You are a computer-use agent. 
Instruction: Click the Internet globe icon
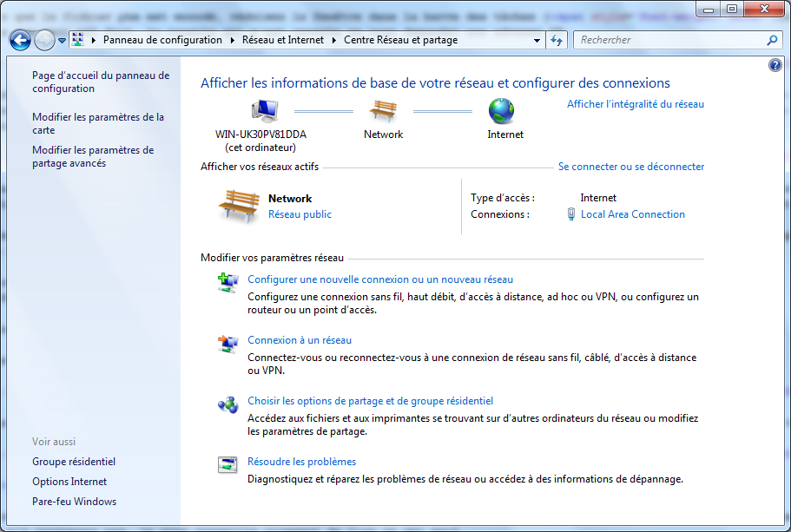501,110
